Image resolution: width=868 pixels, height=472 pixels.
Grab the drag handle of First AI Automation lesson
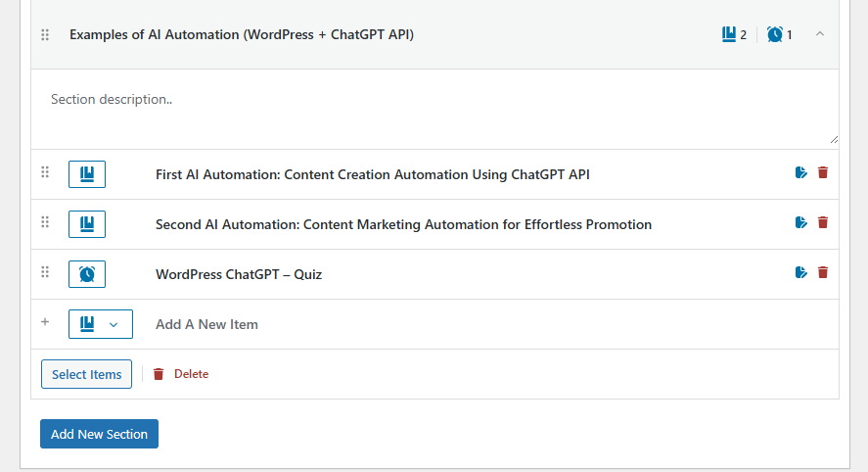tap(45, 172)
